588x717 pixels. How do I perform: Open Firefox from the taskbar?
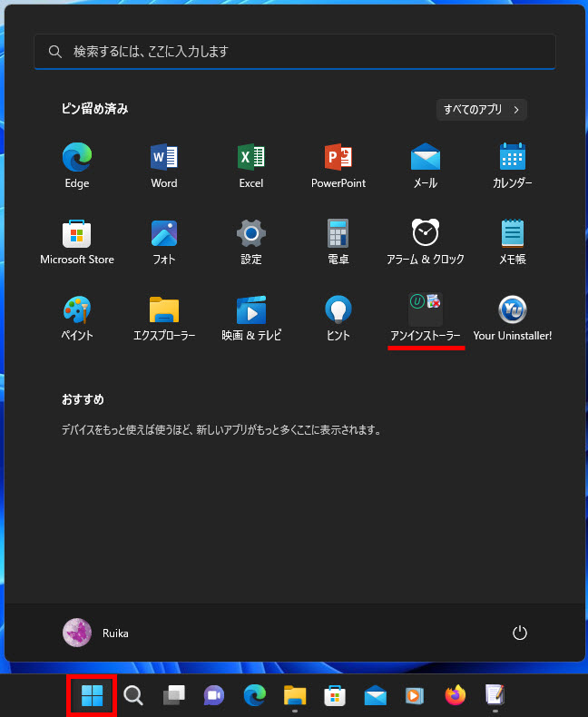point(455,696)
